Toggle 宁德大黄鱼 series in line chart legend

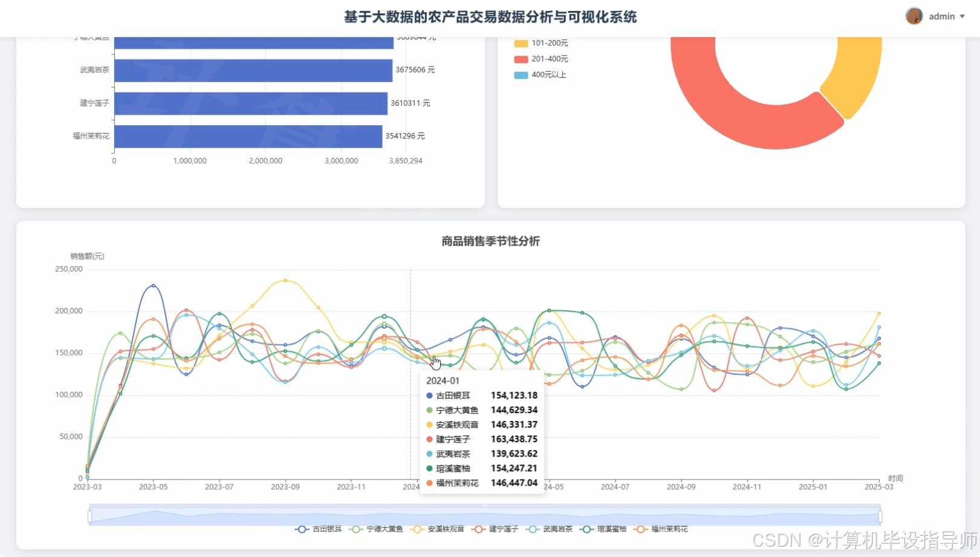376,529
